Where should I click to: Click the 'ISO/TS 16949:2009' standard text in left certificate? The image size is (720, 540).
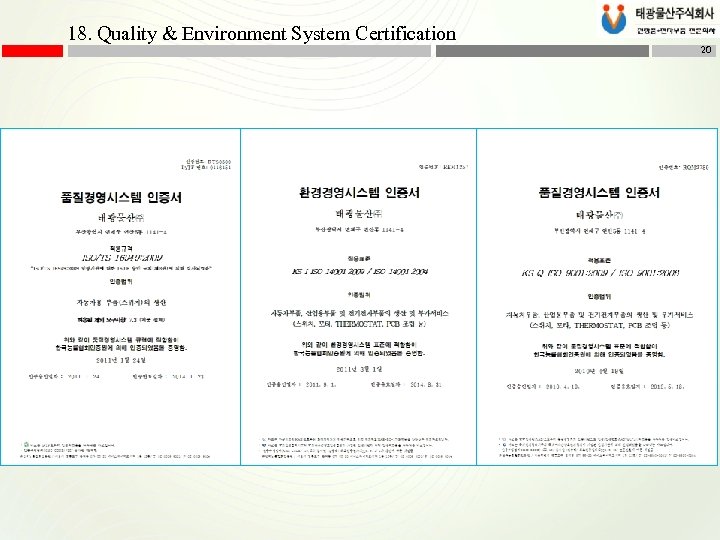tap(122, 258)
